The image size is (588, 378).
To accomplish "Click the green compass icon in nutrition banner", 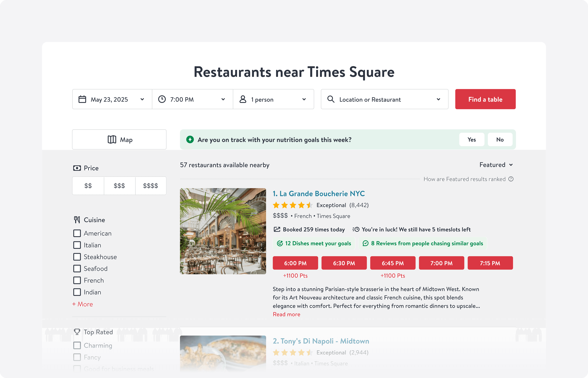I will click(x=190, y=140).
